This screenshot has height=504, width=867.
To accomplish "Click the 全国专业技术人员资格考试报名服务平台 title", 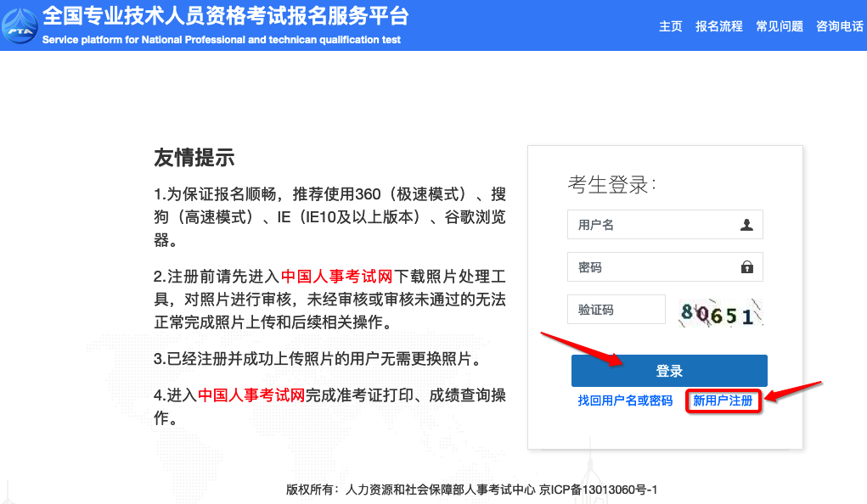I will click(226, 16).
